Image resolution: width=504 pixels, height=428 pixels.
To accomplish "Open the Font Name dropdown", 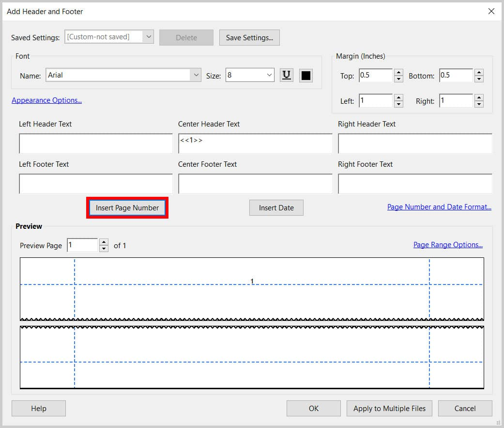I will tap(196, 75).
